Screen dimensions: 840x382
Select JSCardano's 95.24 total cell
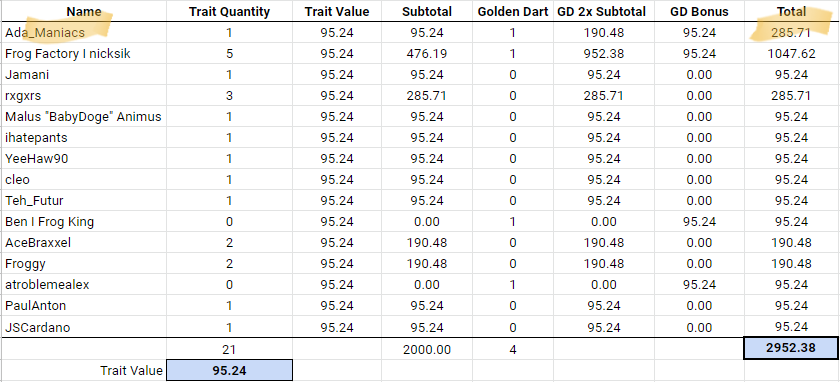coord(791,327)
